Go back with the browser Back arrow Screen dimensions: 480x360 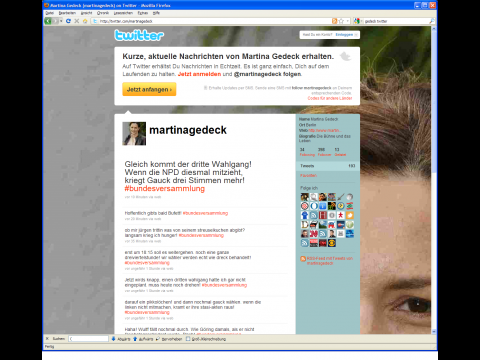click(x=48, y=21)
